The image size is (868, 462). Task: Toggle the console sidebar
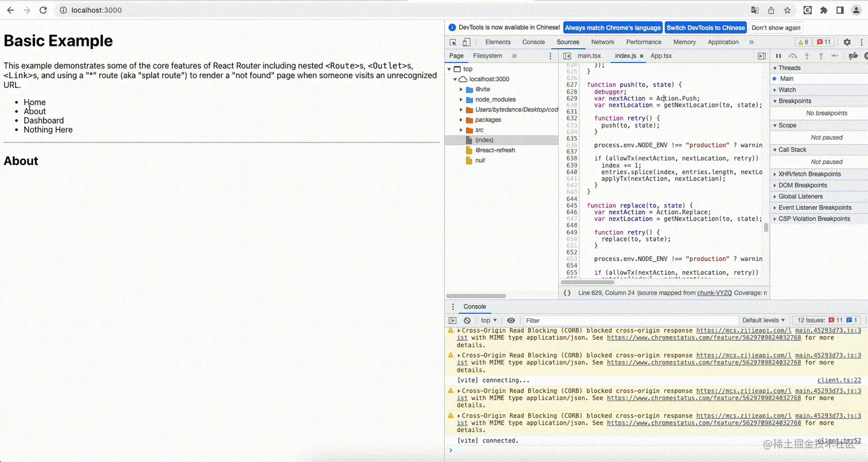(453, 320)
